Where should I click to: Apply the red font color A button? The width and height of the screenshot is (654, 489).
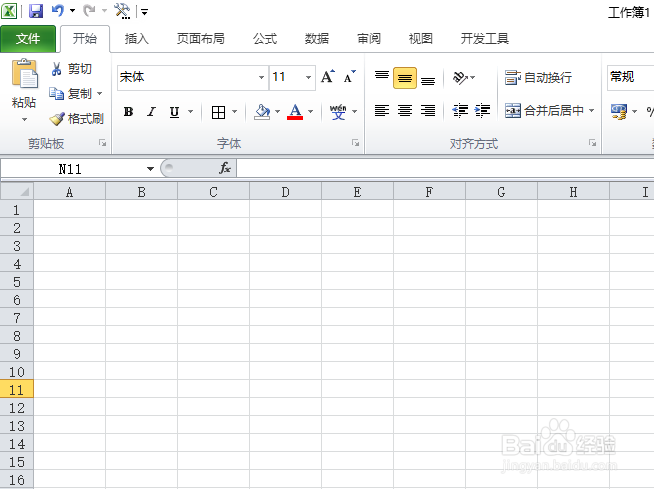point(295,112)
